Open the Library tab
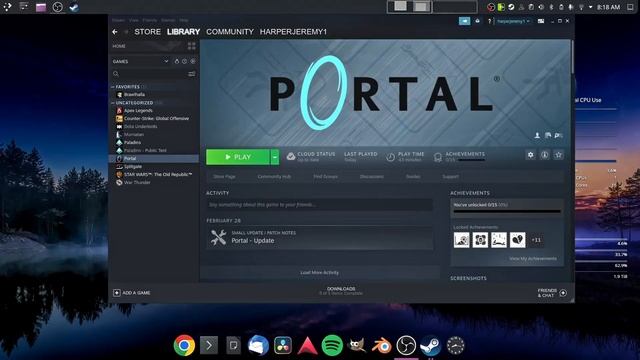640x360 pixels. click(183, 32)
